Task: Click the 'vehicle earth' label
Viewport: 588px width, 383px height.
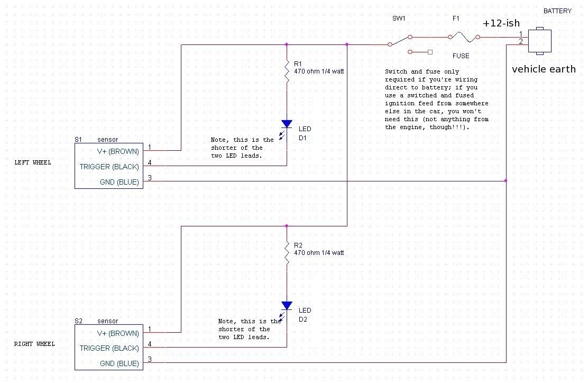Action: pos(544,69)
